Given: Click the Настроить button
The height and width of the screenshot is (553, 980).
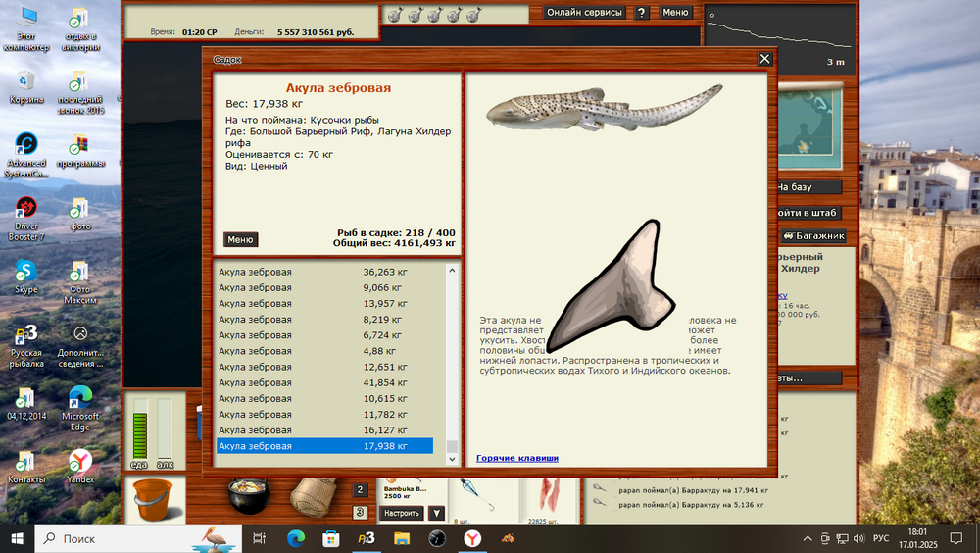Looking at the screenshot, I should [x=401, y=513].
